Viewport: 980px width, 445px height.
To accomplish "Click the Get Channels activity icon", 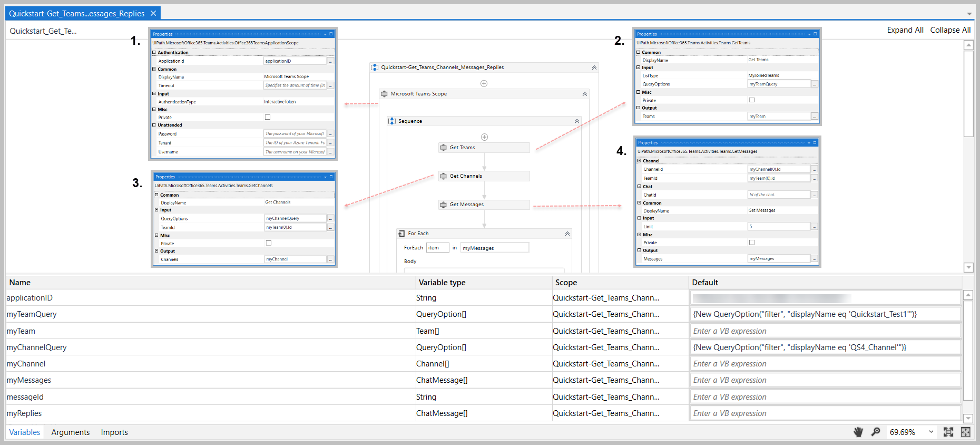I will point(444,176).
